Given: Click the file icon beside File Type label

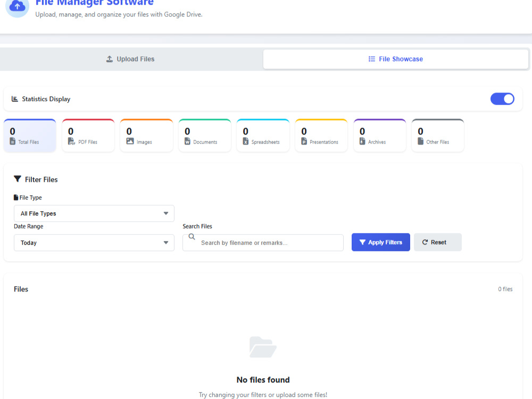Looking at the screenshot, I should point(16,197).
